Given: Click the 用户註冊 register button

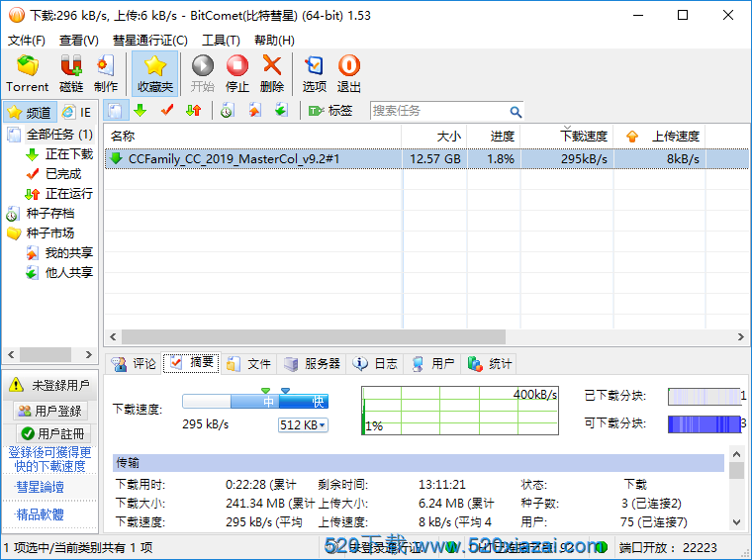Looking at the screenshot, I should [x=53, y=434].
